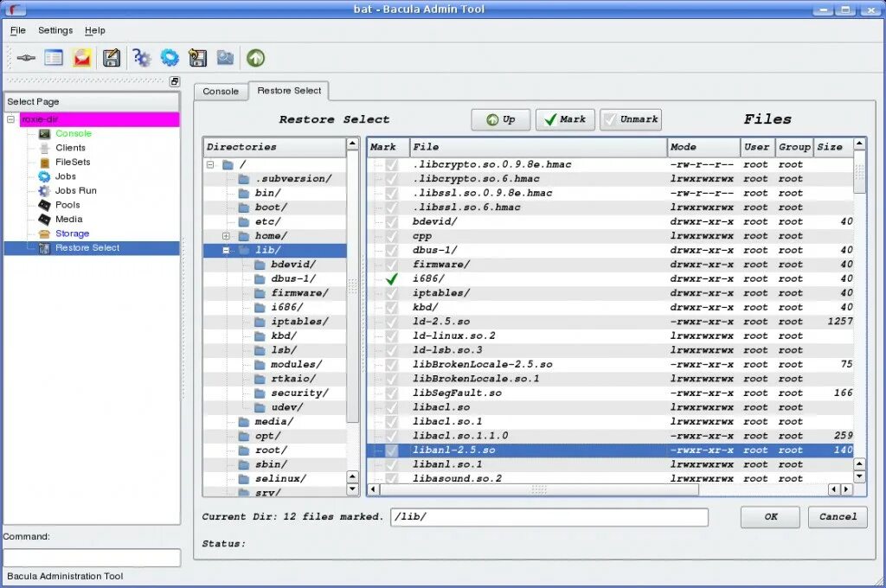The width and height of the screenshot is (886, 588).
Task: Select the .subversion/ directory folder
Action: pyautogui.click(x=292, y=178)
